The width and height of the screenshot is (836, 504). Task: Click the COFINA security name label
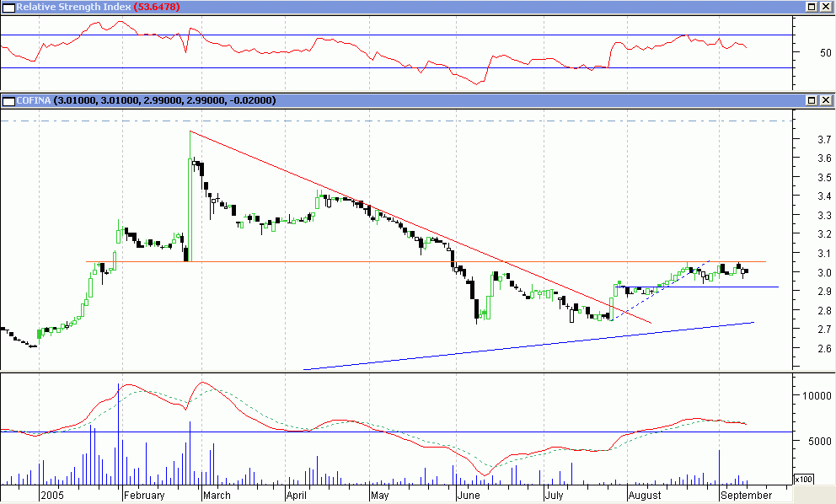coord(33,100)
